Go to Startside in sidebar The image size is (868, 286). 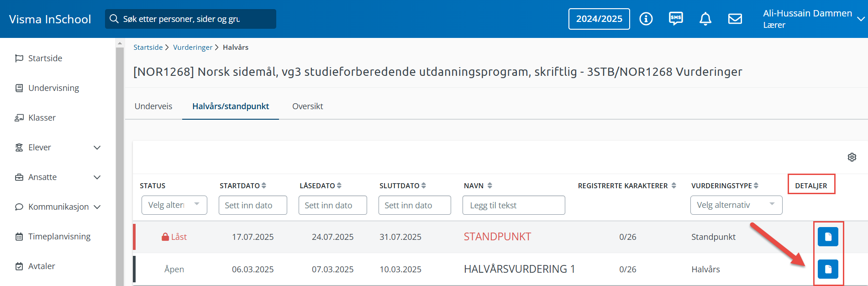point(45,58)
